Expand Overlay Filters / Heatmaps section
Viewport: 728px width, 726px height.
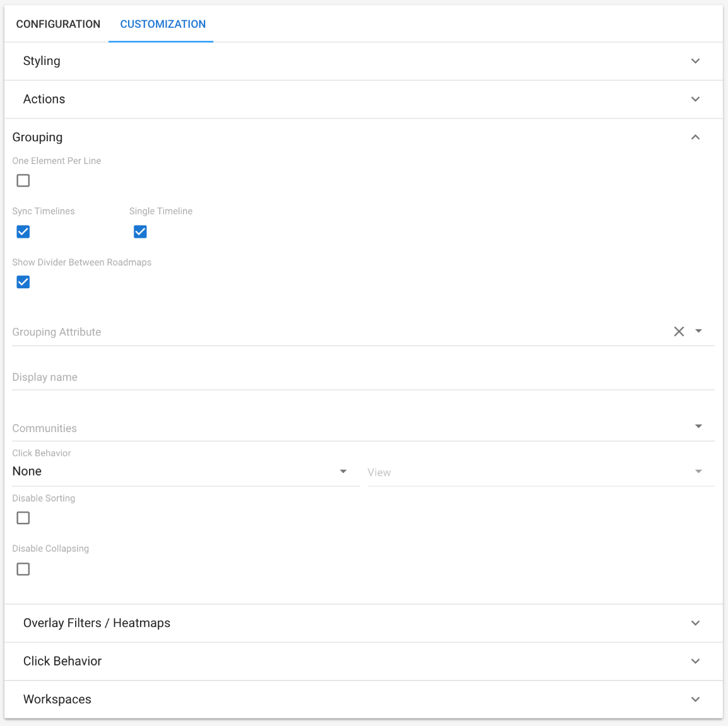coord(695,623)
